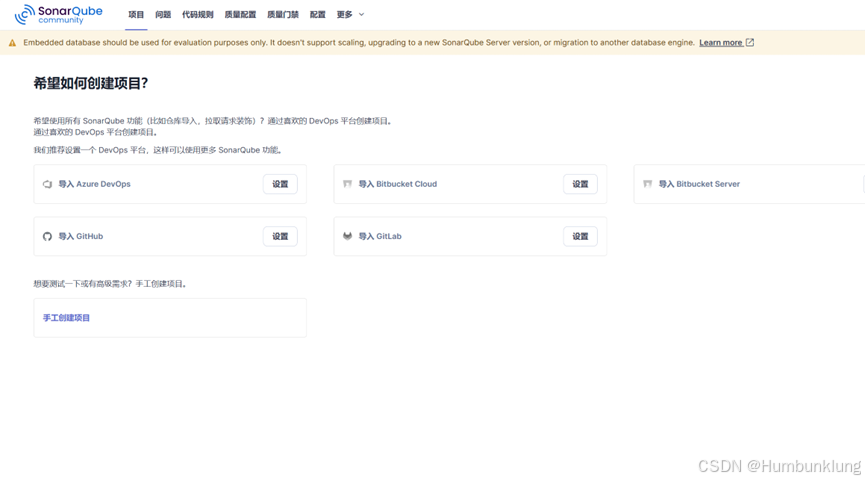Open the 问题 menu tab

(x=163, y=15)
